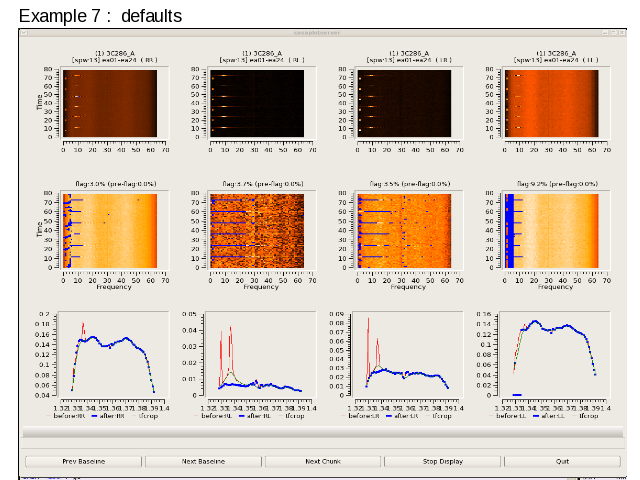Screen dimensions: 640x480
Task: Click the flagged plot labeled flag:3.7%
Action: (x=257, y=231)
